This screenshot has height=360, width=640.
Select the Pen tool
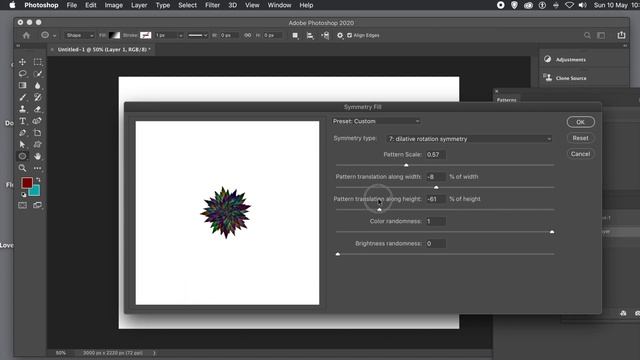tap(22, 133)
